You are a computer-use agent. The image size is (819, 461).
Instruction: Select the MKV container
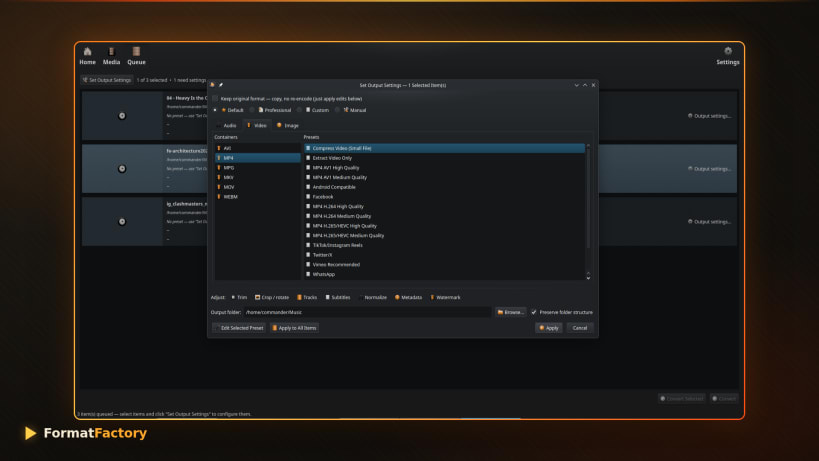[257, 178]
